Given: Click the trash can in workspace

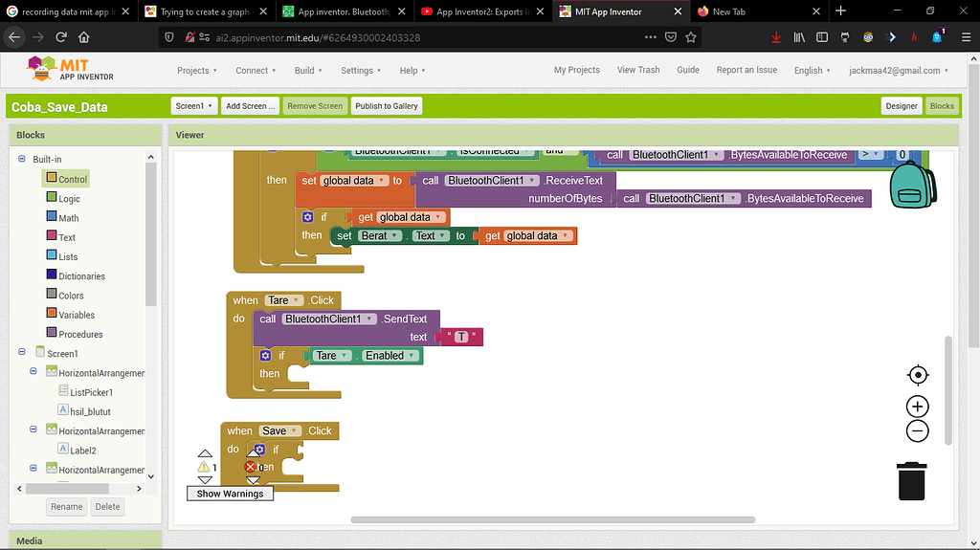Looking at the screenshot, I should (912, 480).
